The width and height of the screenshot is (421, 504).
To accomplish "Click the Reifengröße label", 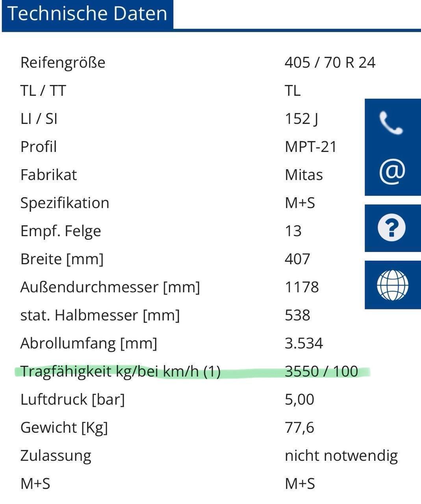I will 63,63.
